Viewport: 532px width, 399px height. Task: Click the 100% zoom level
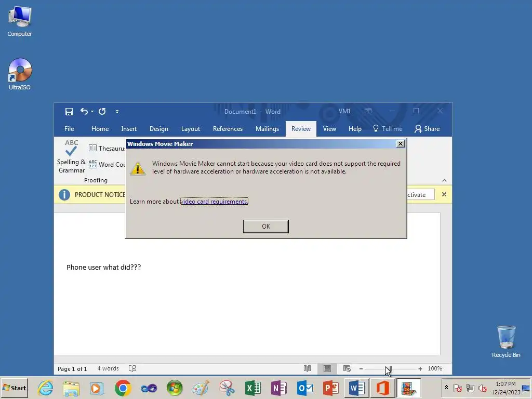click(435, 368)
